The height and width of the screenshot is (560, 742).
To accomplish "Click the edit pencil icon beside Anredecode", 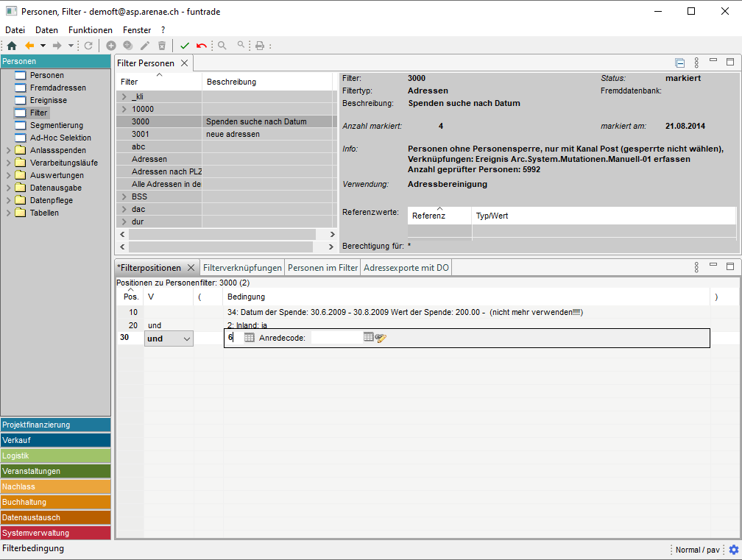I will (x=381, y=338).
